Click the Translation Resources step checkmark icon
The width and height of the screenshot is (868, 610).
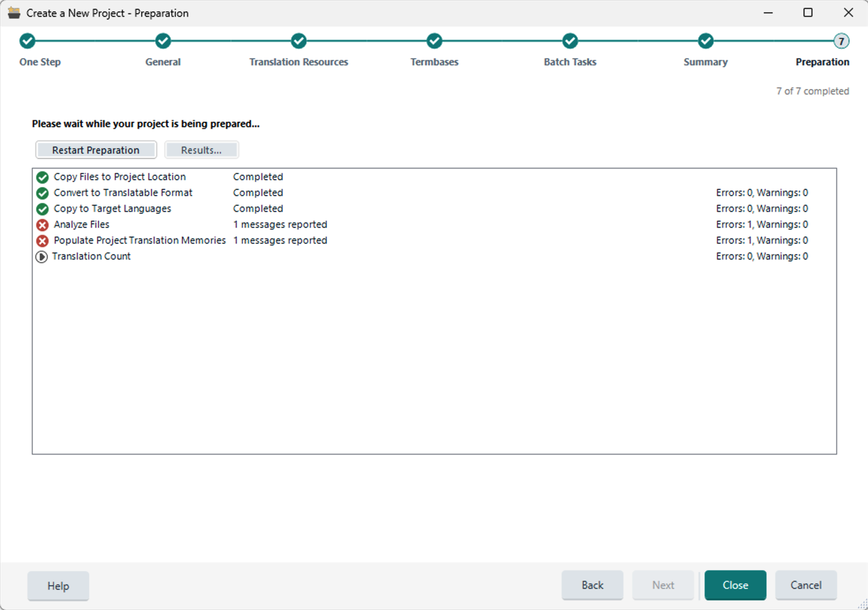[x=299, y=41]
